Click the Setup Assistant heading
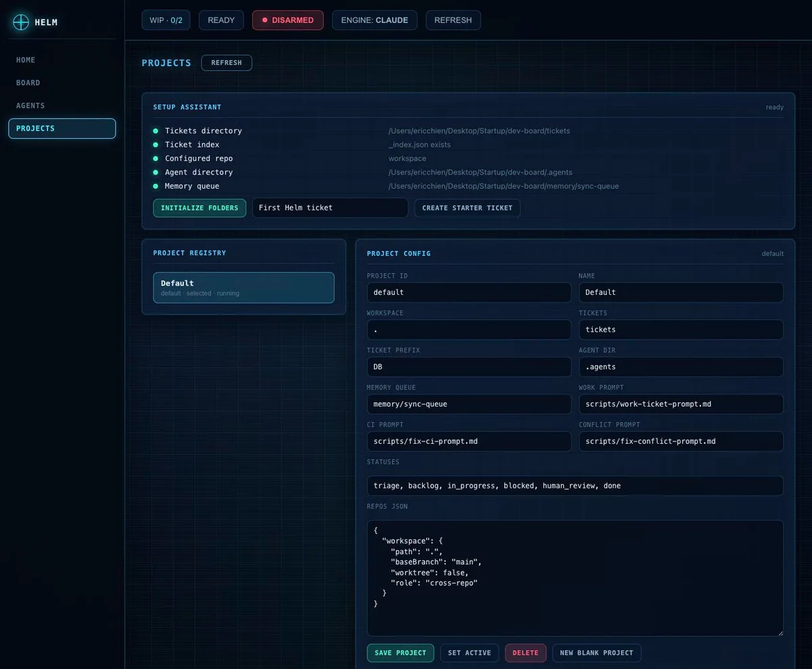The height and width of the screenshot is (669, 812). pos(187,107)
